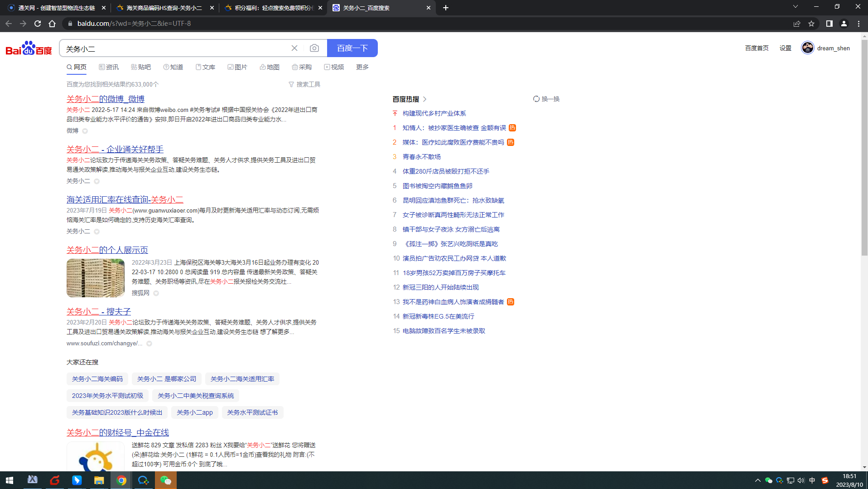Click the dream_shen user avatar
Image resolution: width=868 pixels, height=489 pixels.
click(808, 48)
